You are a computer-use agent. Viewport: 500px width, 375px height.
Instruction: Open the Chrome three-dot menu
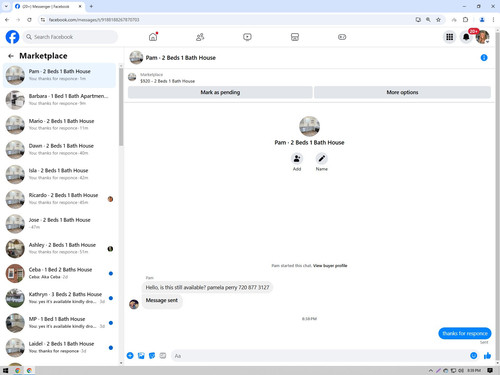(493, 20)
